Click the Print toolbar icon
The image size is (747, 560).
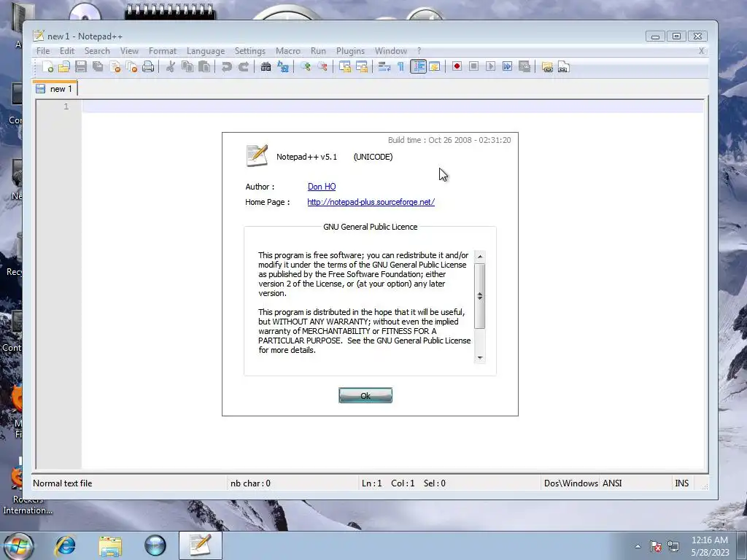click(x=148, y=66)
